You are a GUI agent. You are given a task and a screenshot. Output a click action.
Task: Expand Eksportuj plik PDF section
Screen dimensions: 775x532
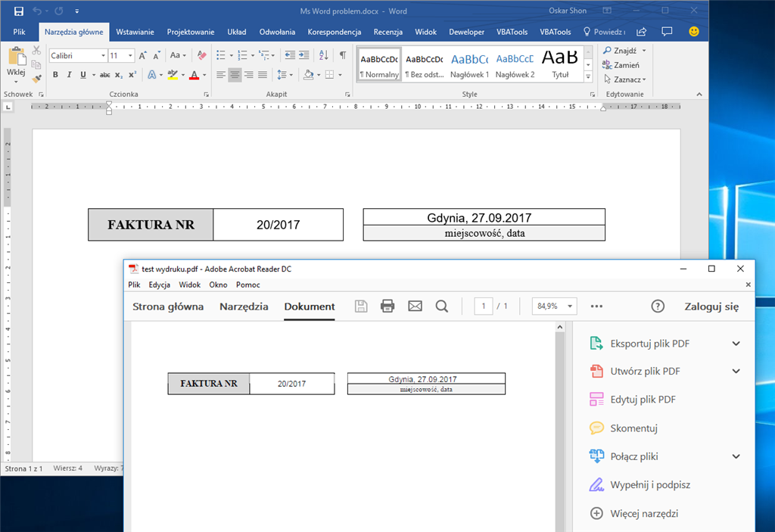point(736,344)
